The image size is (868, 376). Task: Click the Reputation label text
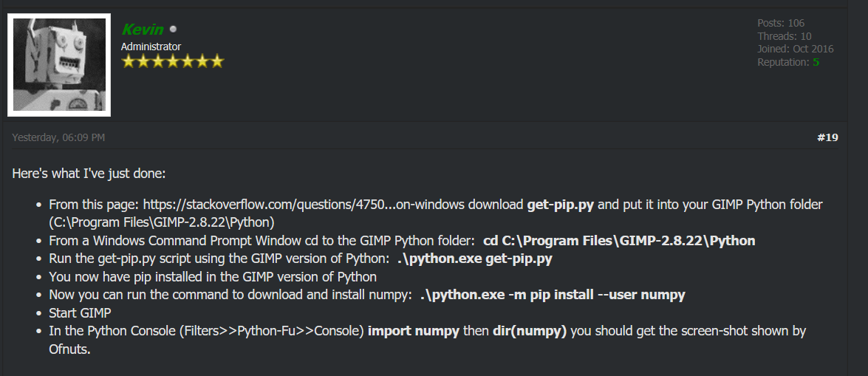click(783, 62)
